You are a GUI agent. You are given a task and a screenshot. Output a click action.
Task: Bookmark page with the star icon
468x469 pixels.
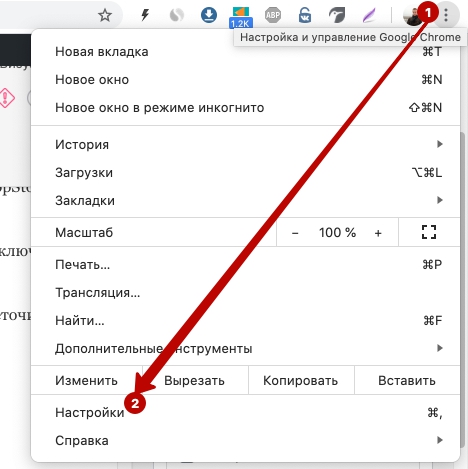105,15
